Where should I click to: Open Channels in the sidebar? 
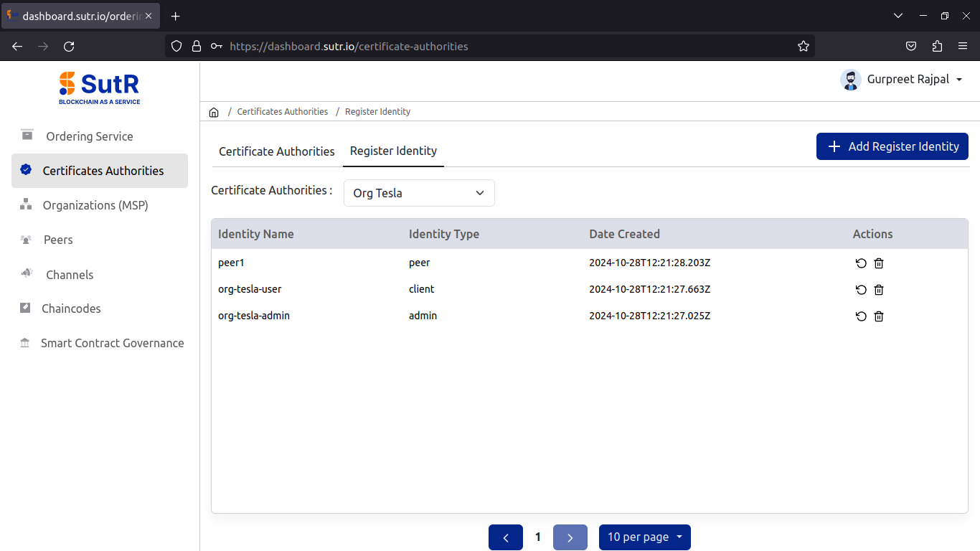pyautogui.click(x=70, y=275)
